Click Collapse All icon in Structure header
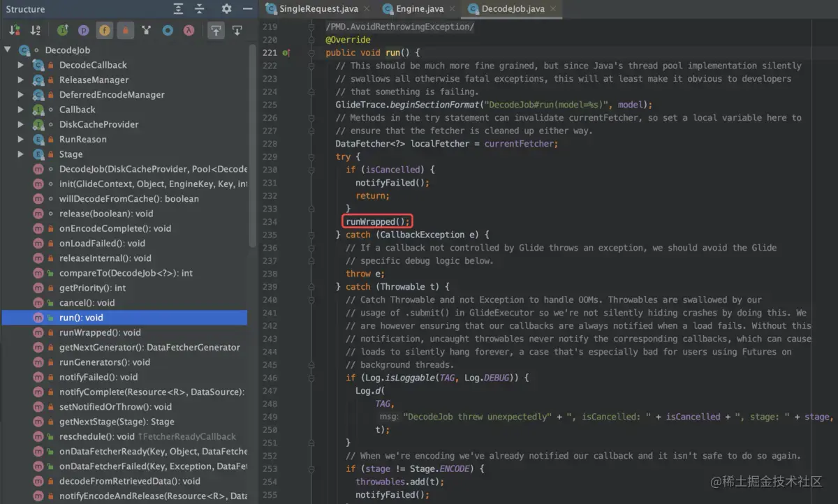The image size is (838, 504). click(200, 9)
